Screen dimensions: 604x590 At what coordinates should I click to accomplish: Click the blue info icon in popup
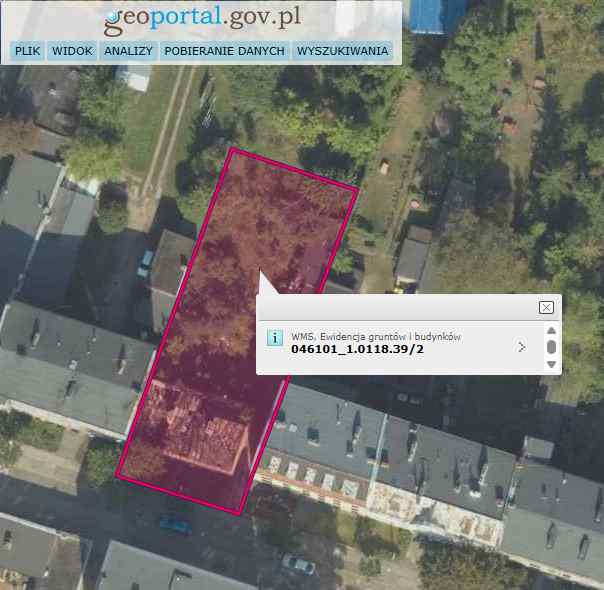275,338
